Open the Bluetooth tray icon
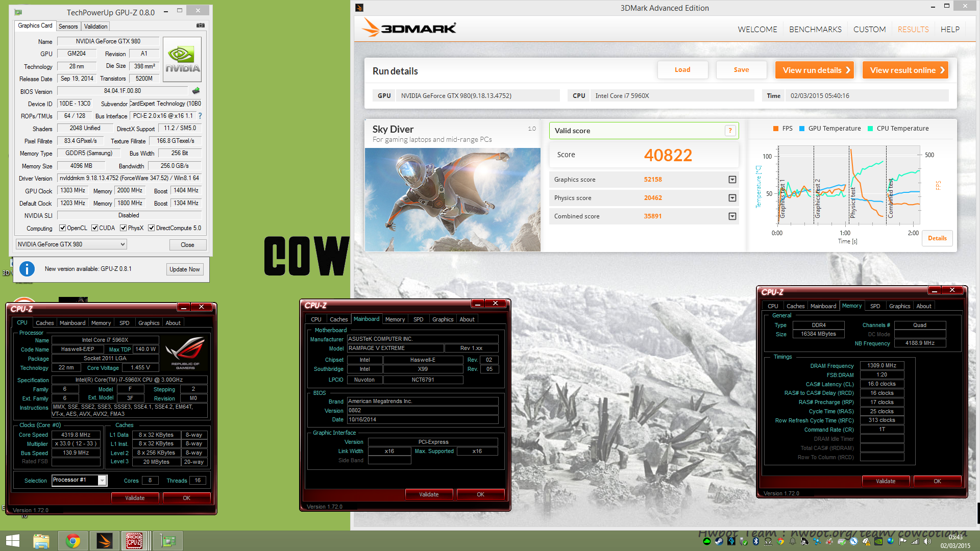The width and height of the screenshot is (980, 551). pyautogui.click(x=755, y=541)
